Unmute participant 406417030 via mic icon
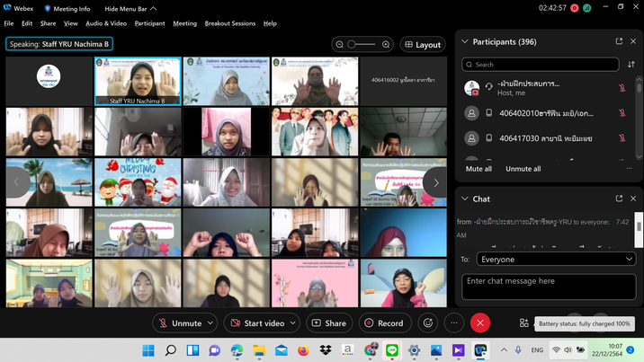The height and width of the screenshot is (362, 644). [x=622, y=138]
